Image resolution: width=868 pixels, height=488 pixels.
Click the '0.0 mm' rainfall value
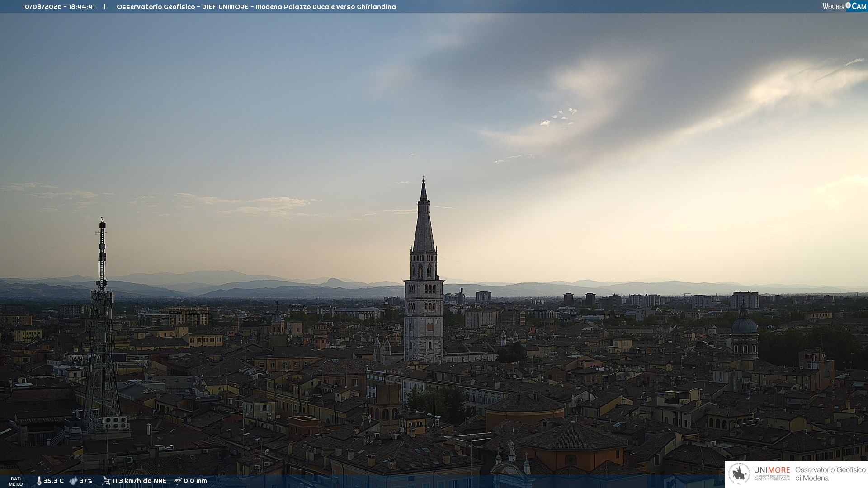pos(195,481)
